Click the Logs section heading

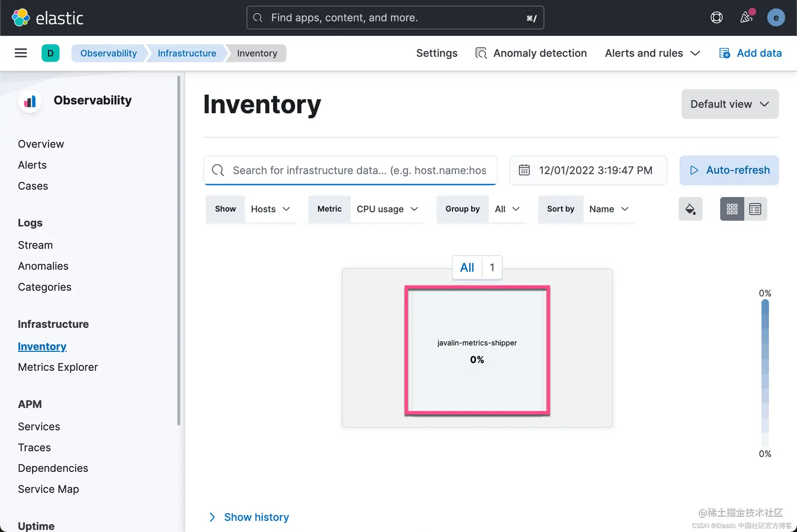pyautogui.click(x=30, y=223)
